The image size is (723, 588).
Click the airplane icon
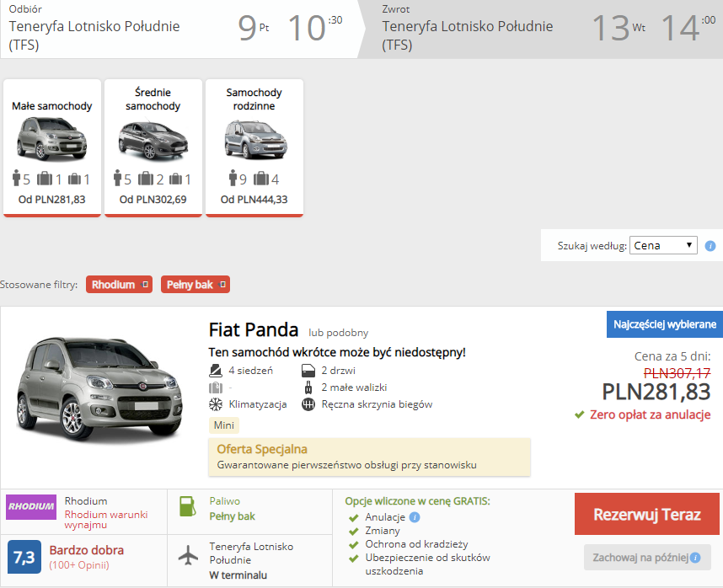click(x=188, y=555)
